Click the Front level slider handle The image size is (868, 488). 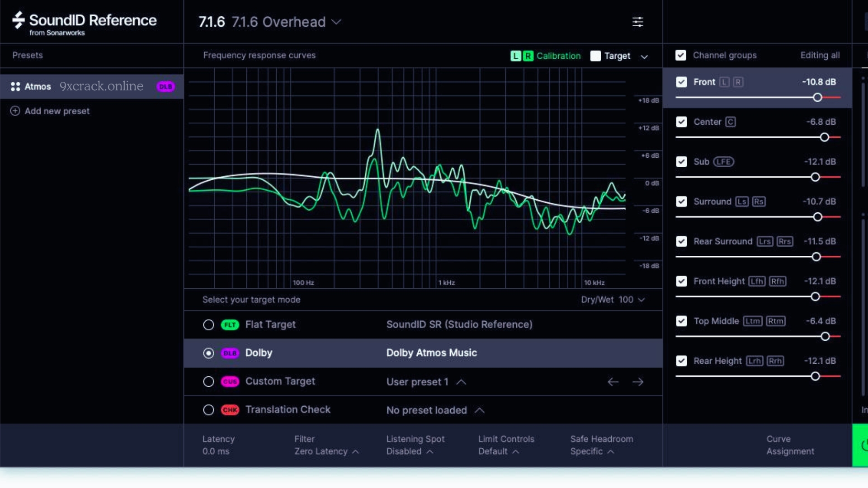817,97
